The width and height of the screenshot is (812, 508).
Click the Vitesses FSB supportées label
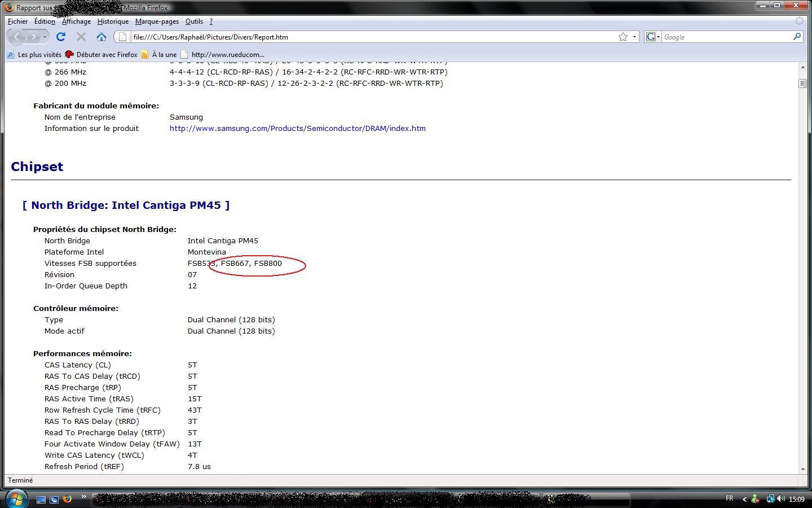point(90,263)
